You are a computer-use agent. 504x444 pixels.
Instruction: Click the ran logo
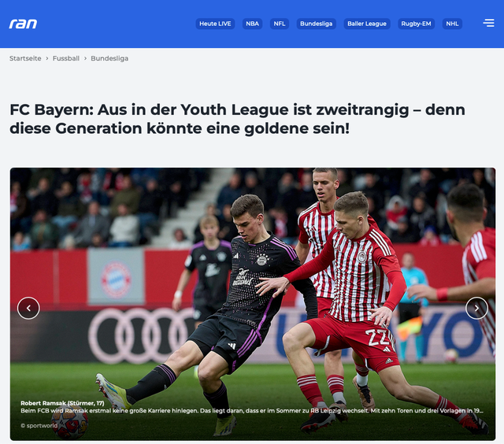pyautogui.click(x=23, y=24)
